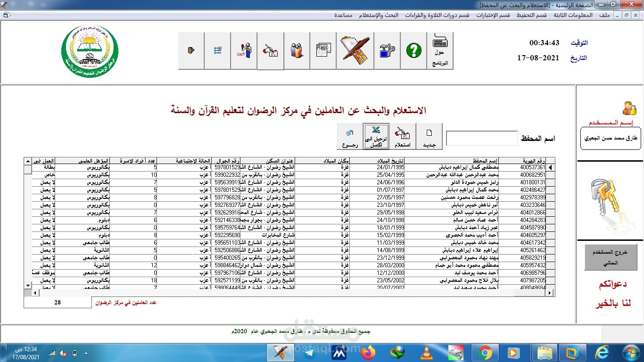644x362 pixels.
Task: Click the green question mark help icon
Action: [413, 49]
